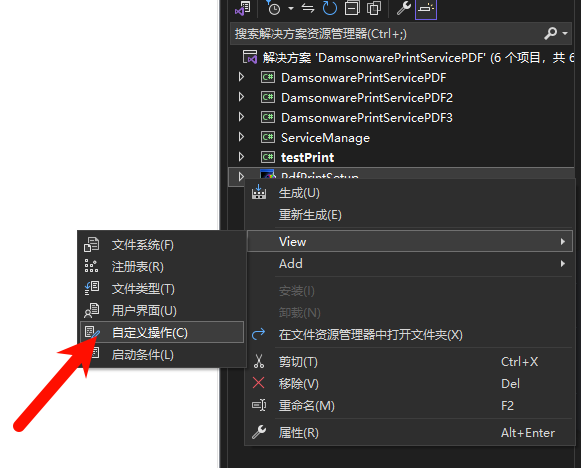The height and width of the screenshot is (468, 581).
Task: Click the Solution Explorer search field
Action: [x=385, y=34]
